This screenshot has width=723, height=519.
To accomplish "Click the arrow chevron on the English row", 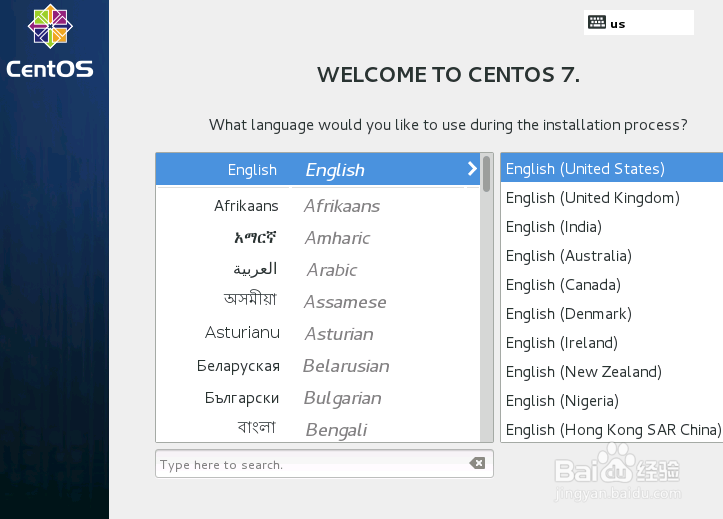I will (x=472, y=169).
